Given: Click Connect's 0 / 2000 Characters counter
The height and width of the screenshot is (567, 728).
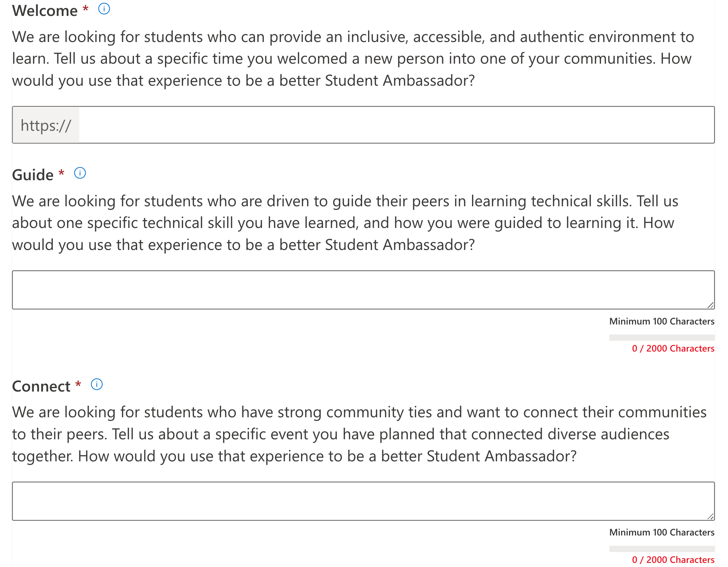Looking at the screenshot, I should (673, 560).
